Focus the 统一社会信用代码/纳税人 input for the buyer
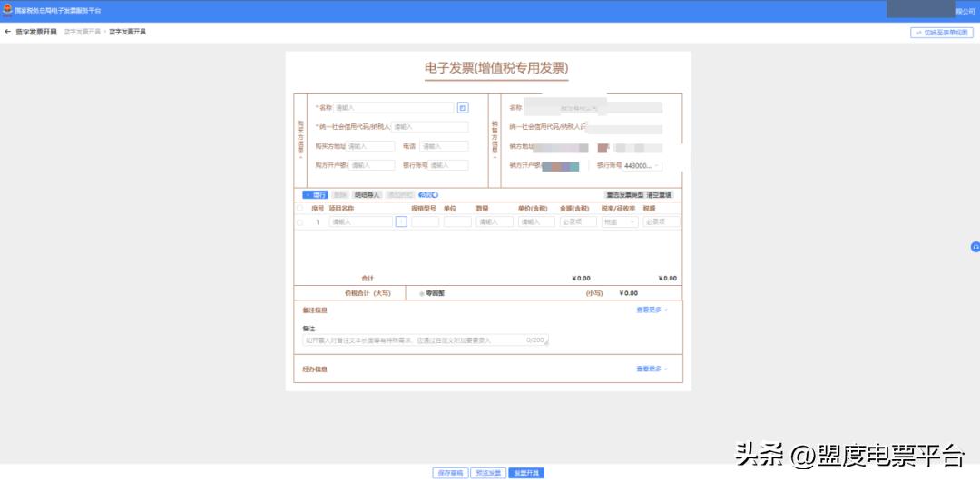The height and width of the screenshot is (482, 980). pos(430,127)
